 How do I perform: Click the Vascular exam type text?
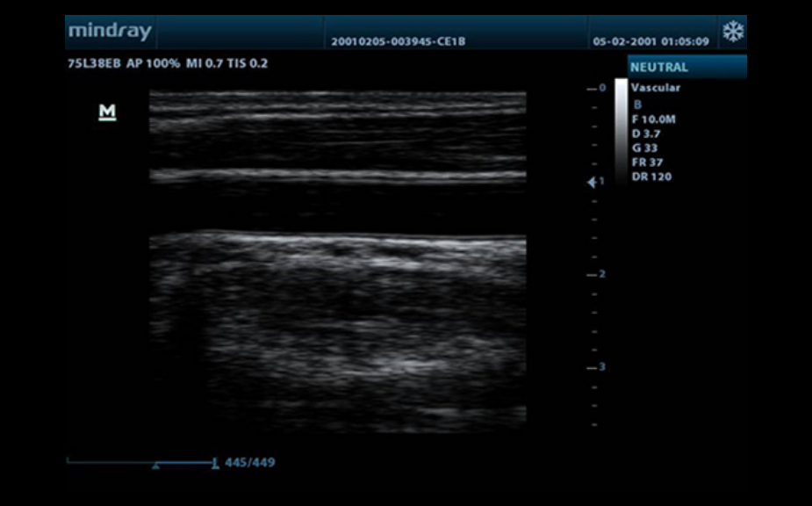point(656,88)
